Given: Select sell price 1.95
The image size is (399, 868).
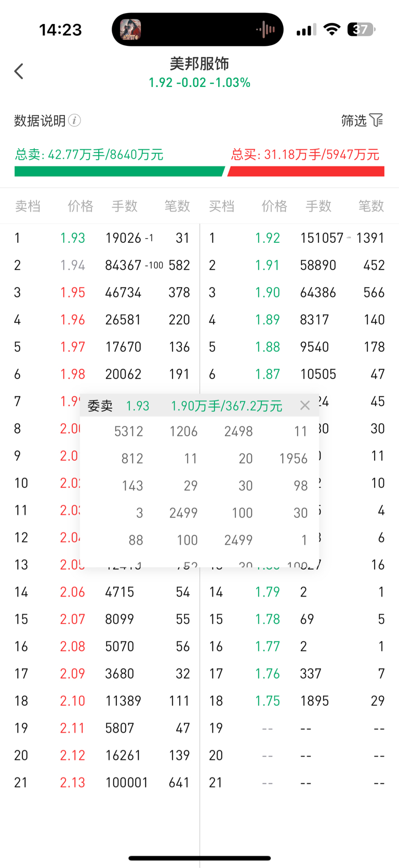Looking at the screenshot, I should click(x=73, y=292).
